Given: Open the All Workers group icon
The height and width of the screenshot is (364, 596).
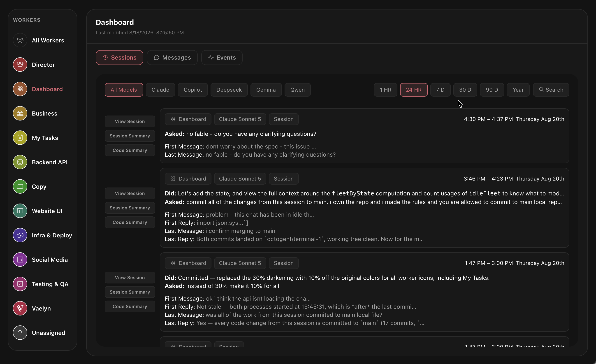Looking at the screenshot, I should pyautogui.click(x=20, y=40).
